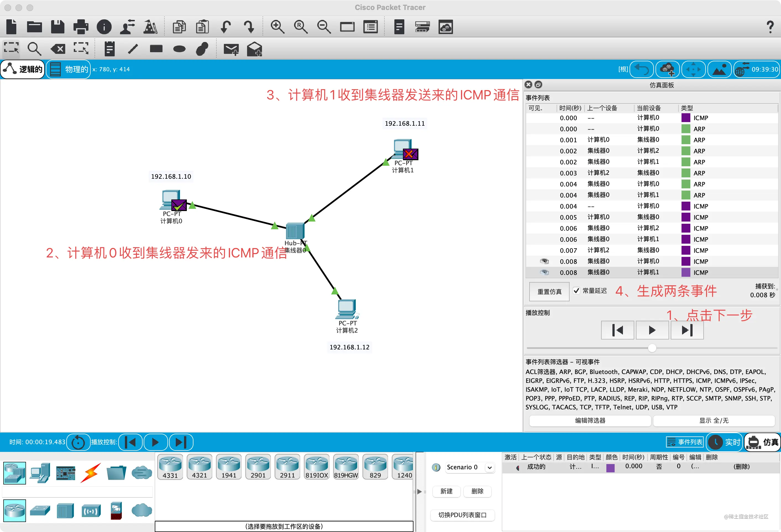This screenshot has height=532, width=781.
Task: Select PC 计算机2 on the canvas
Action: (347, 309)
